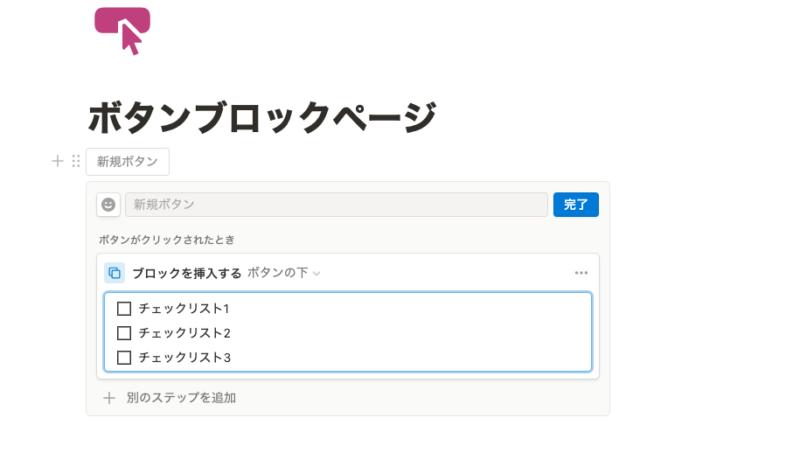Viewport: 800px width, 467px height.
Task: Click the 新規ボタン button block
Action: point(128,162)
